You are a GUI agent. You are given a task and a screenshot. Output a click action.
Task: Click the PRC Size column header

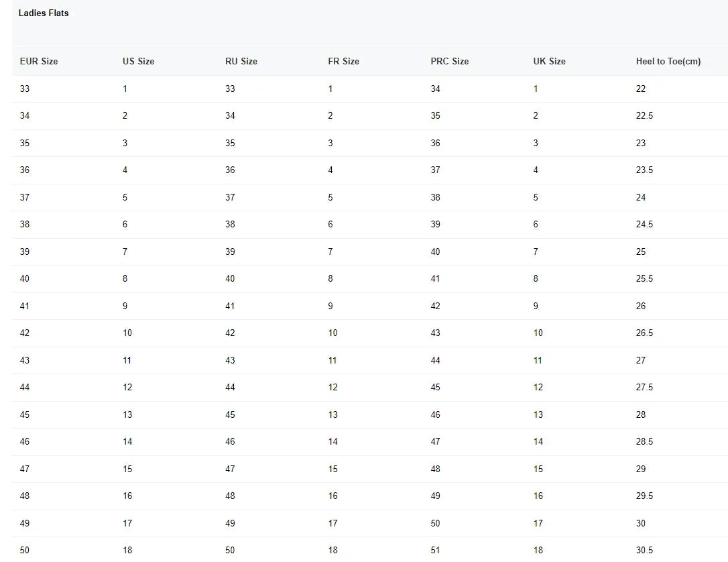tap(449, 61)
